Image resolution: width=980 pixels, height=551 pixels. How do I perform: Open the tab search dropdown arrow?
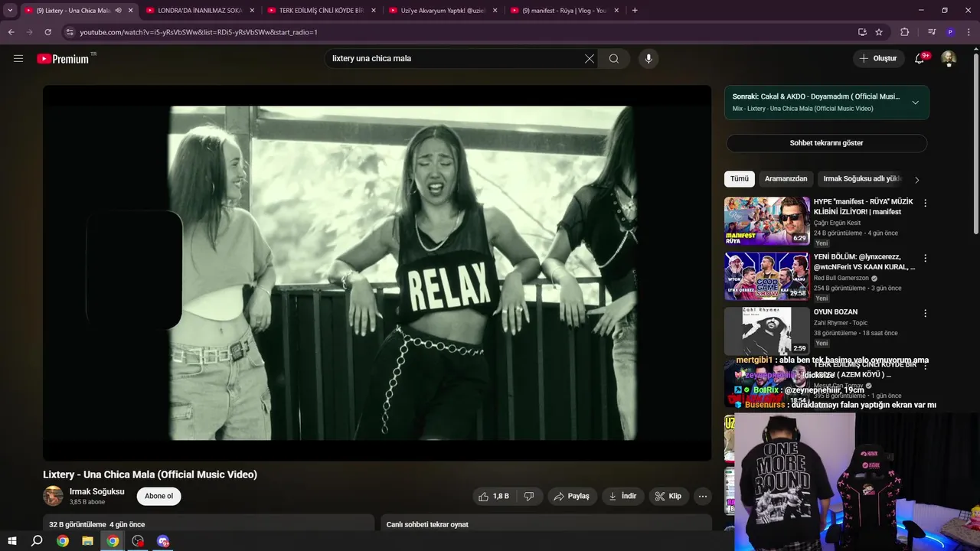tap(10, 11)
